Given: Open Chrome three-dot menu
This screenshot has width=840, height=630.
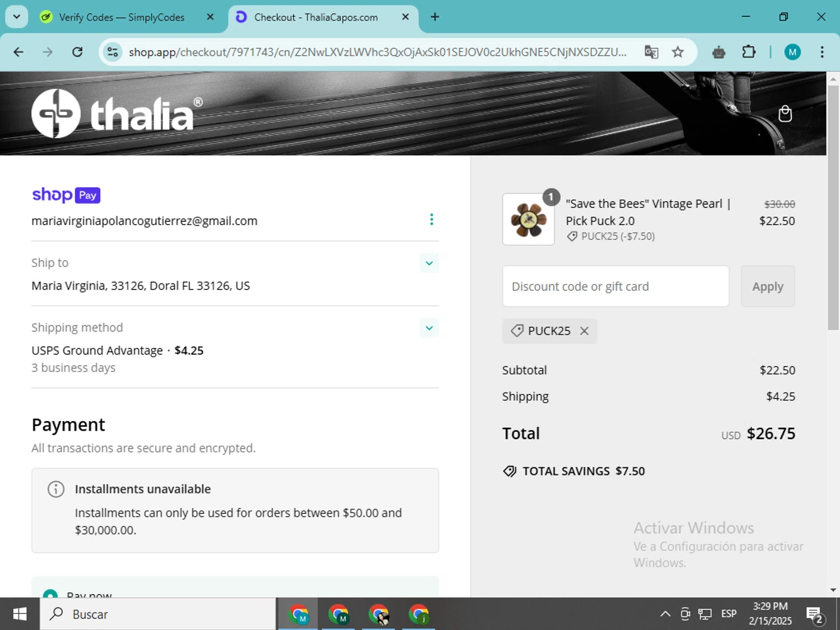Looking at the screenshot, I should 822,52.
